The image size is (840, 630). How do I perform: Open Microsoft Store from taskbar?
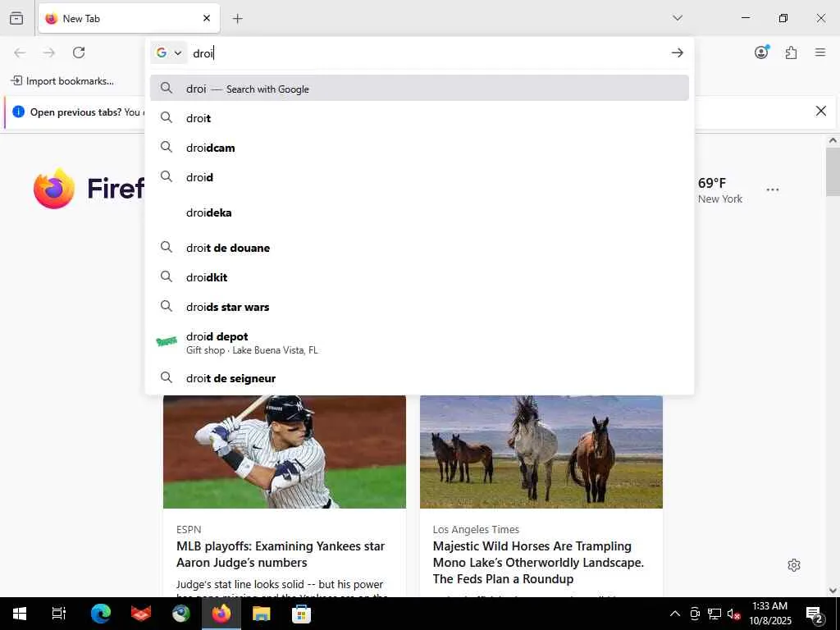click(x=301, y=614)
